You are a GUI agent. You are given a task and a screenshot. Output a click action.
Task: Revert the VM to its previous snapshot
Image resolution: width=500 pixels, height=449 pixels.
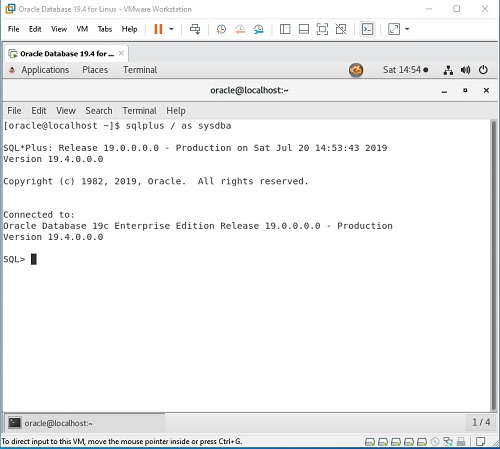[x=240, y=29]
